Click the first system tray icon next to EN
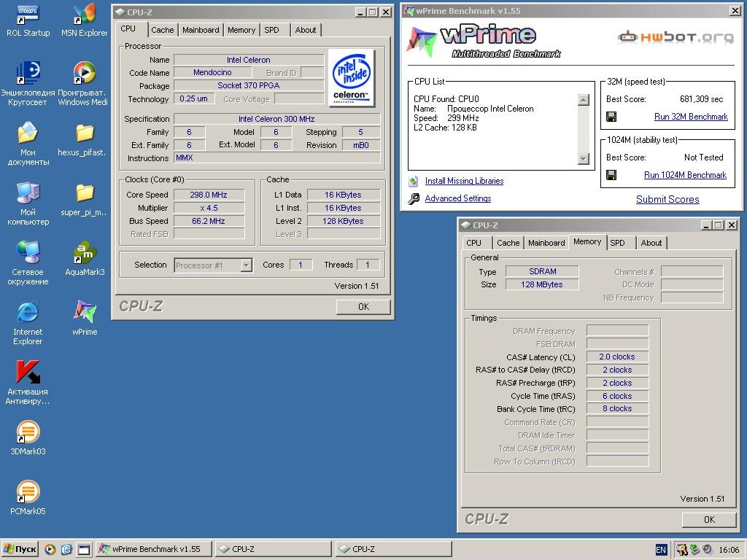Screen dimensions: 747x560 click(x=682, y=550)
